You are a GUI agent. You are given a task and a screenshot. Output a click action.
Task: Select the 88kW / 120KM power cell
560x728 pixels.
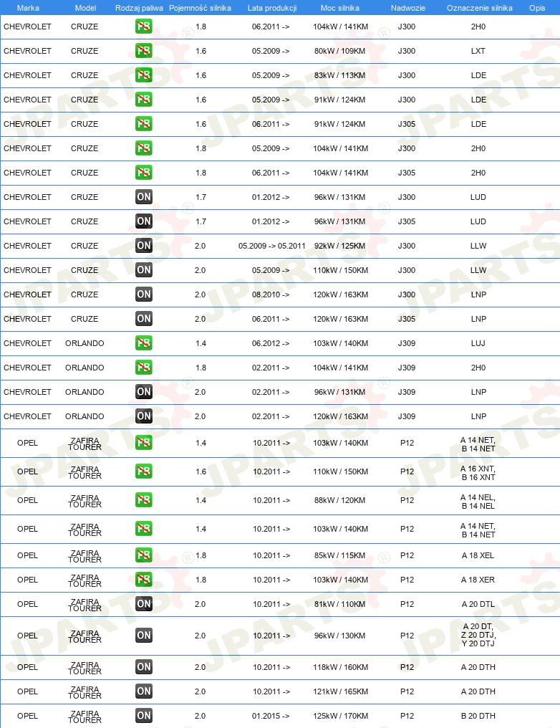[339, 500]
